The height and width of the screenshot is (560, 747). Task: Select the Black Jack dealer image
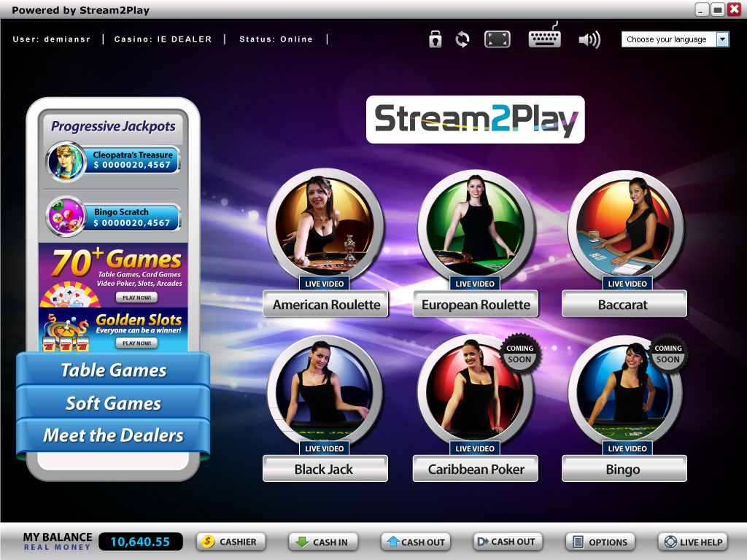coord(325,392)
